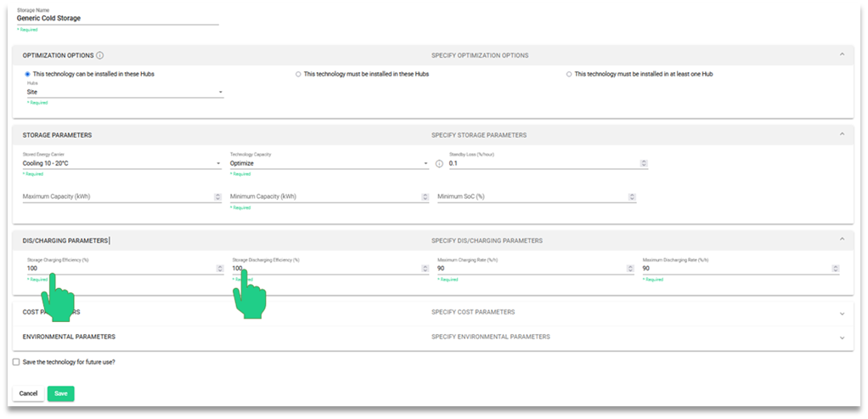The width and height of the screenshot is (868, 419).
Task: Click the Optimization Options info icon
Action: coord(100,55)
